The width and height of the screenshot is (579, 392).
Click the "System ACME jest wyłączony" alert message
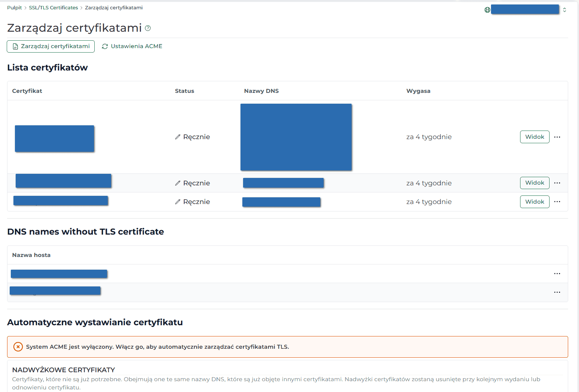coord(158,347)
